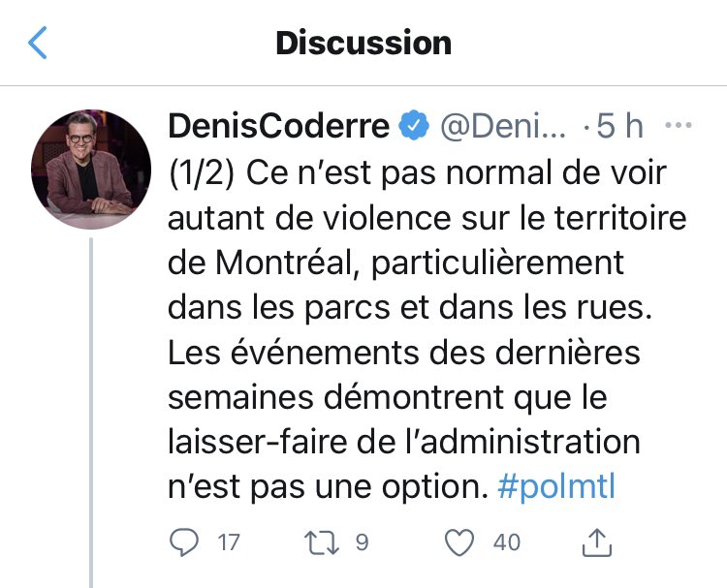Viewport: 727px width, 588px height.
Task: Go back using the blue arrow
Action: (x=38, y=43)
